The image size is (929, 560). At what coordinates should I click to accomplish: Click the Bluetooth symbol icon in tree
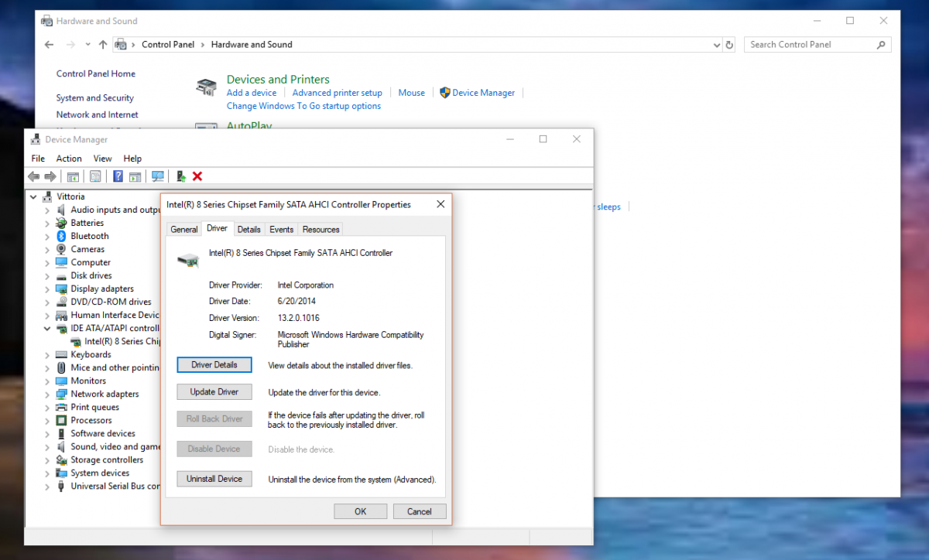[x=62, y=236]
